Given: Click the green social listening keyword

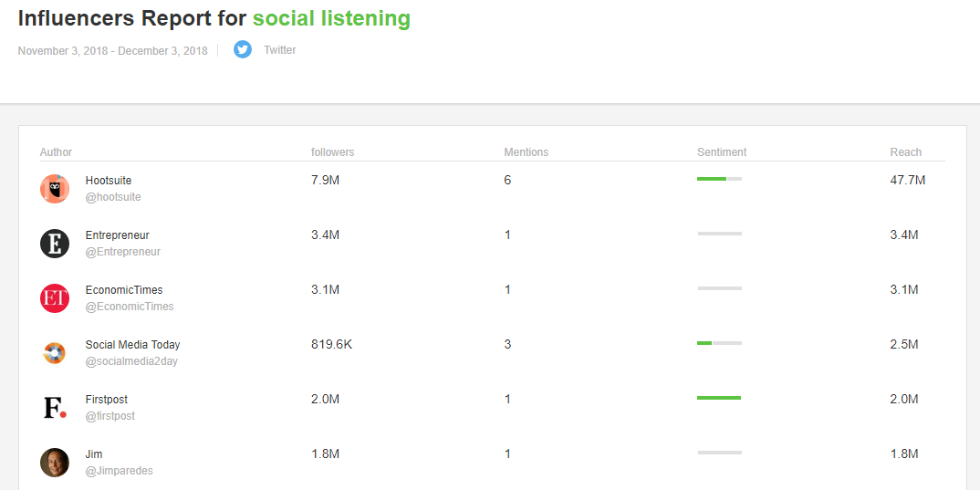Looking at the screenshot, I should click(x=331, y=19).
